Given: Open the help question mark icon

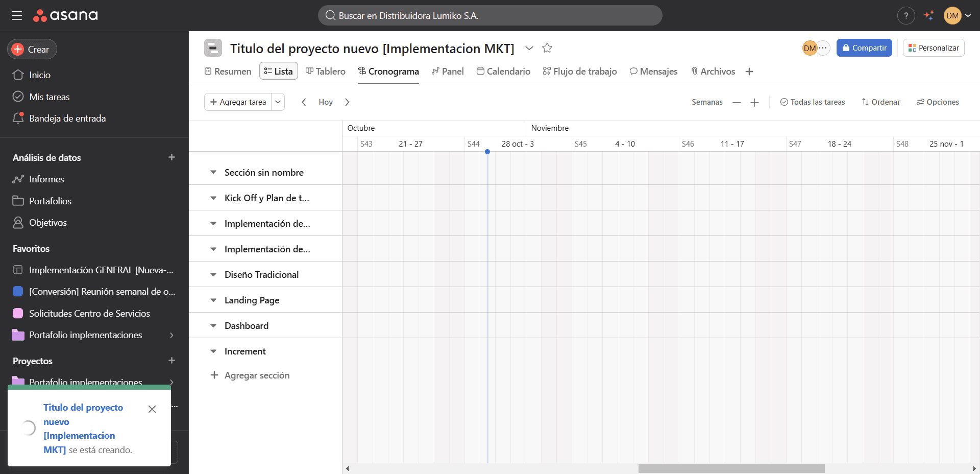Looking at the screenshot, I should pyautogui.click(x=906, y=16).
